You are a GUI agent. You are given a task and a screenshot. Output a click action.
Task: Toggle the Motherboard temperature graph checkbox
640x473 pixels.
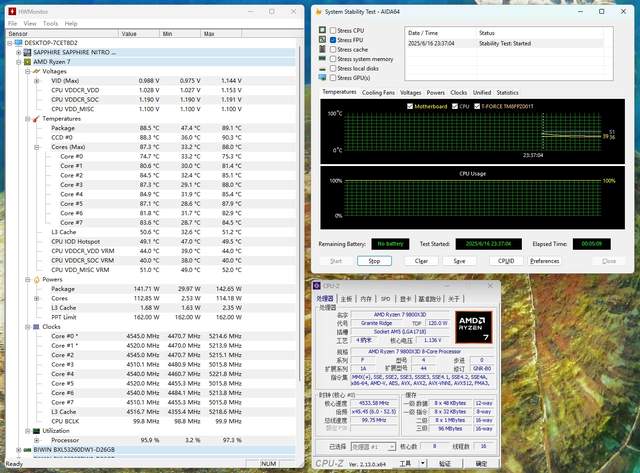coord(410,105)
